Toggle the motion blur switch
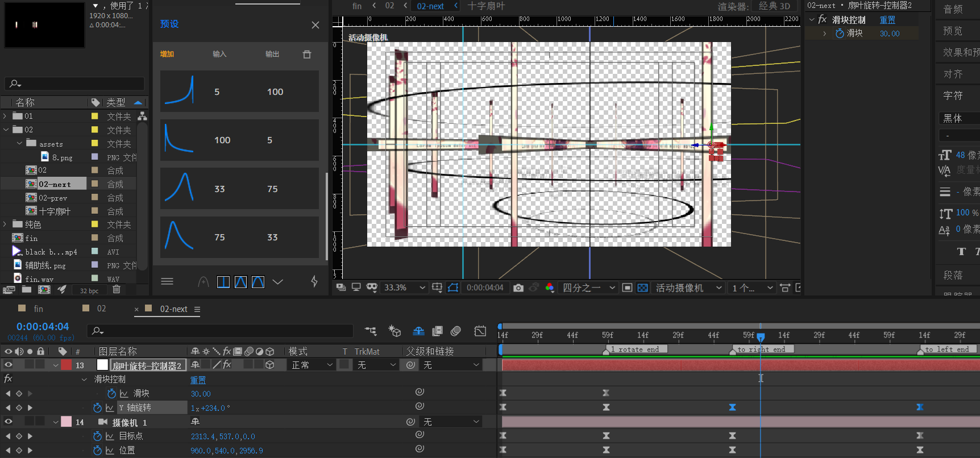Image resolution: width=980 pixels, height=458 pixels. coord(455,331)
